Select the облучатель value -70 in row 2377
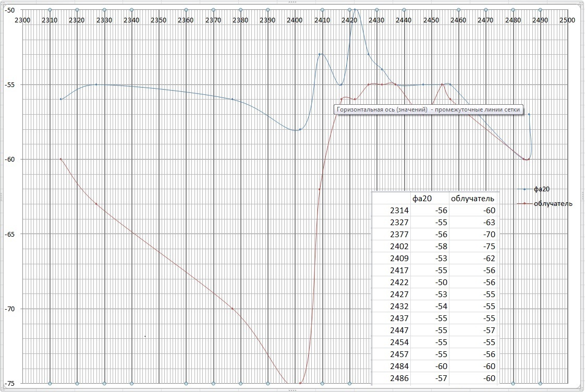Viewport: 585px width, 392px height. [x=489, y=234]
